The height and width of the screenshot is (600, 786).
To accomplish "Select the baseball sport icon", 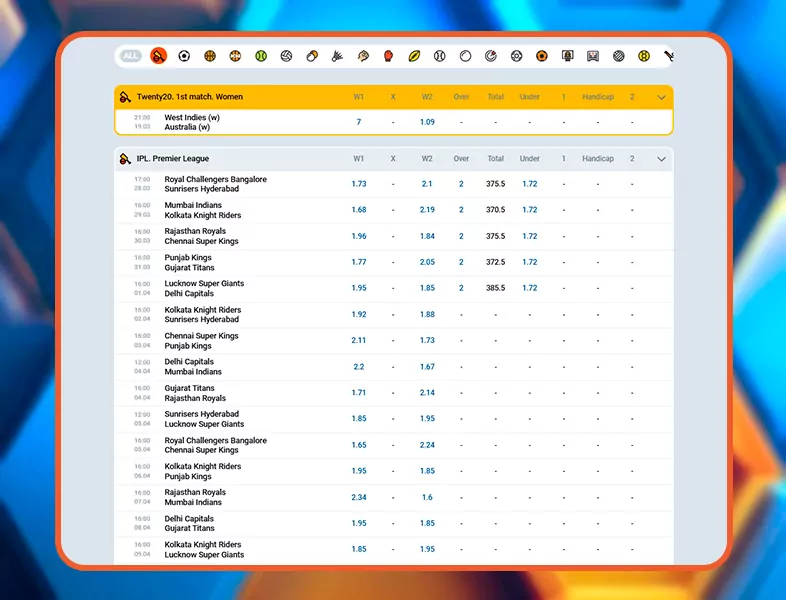I will pos(440,56).
